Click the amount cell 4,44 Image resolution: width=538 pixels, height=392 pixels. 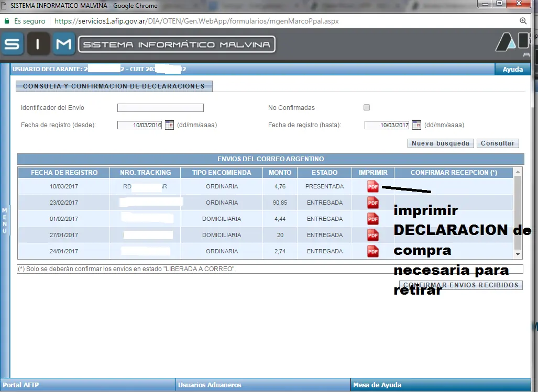pyautogui.click(x=280, y=219)
